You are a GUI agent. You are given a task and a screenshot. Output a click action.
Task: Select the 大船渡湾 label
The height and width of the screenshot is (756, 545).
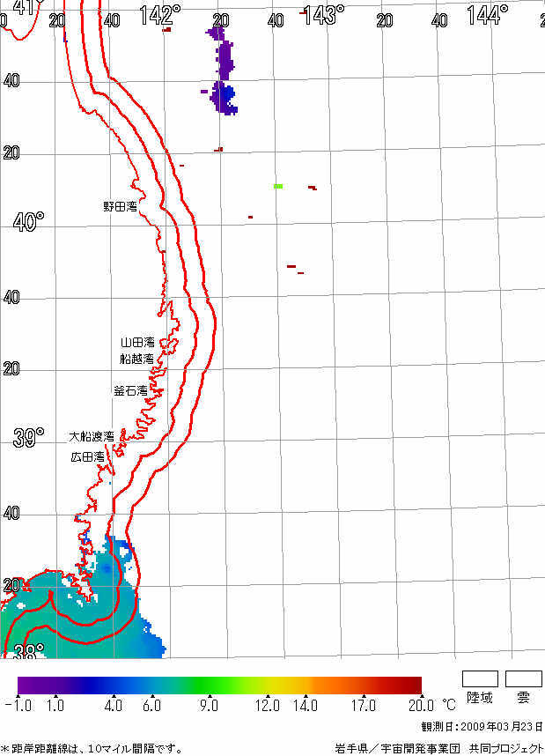(92, 437)
